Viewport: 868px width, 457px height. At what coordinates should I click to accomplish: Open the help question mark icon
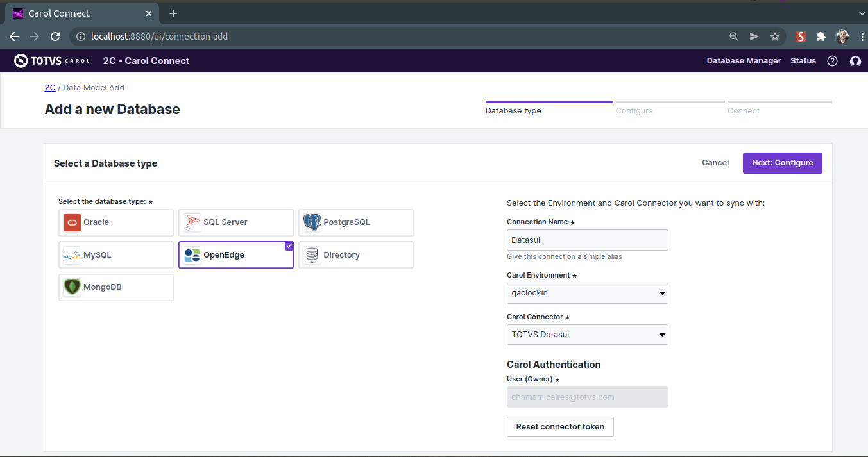pyautogui.click(x=832, y=61)
